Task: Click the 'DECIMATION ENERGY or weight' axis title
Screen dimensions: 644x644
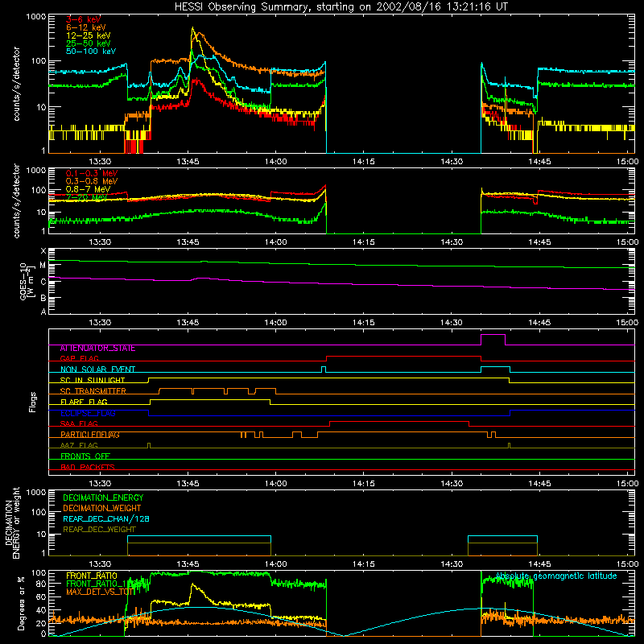Action: pyautogui.click(x=12, y=522)
